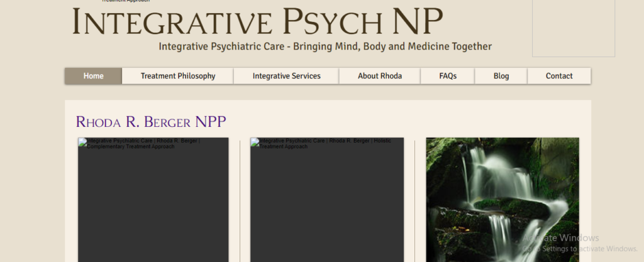Visit the Blog section
This screenshot has height=262, width=644.
(x=501, y=76)
